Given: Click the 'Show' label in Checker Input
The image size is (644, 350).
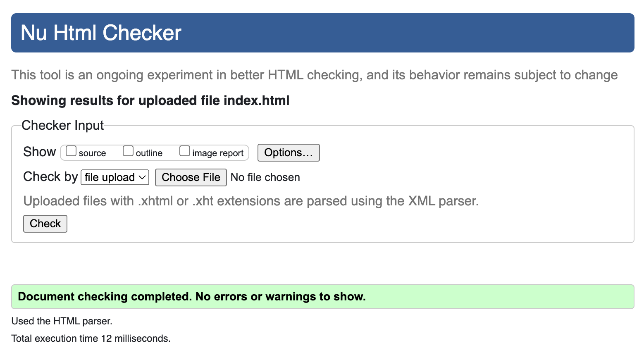Looking at the screenshot, I should (39, 152).
